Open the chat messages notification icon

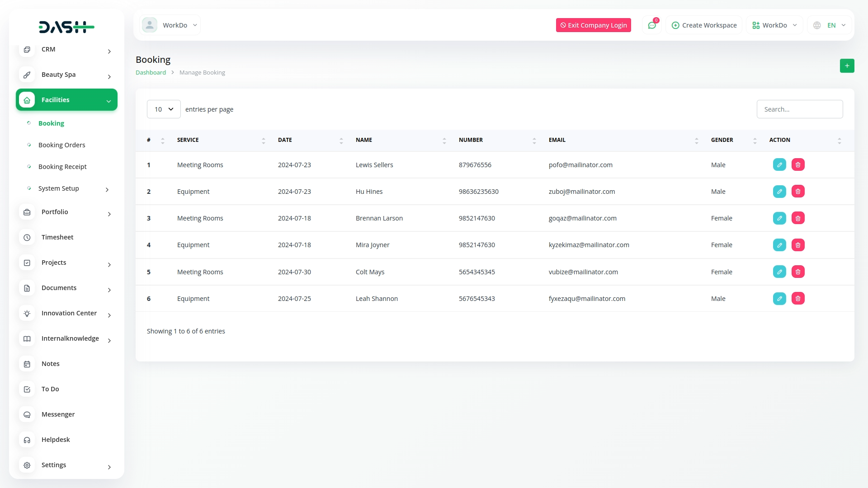click(x=652, y=25)
